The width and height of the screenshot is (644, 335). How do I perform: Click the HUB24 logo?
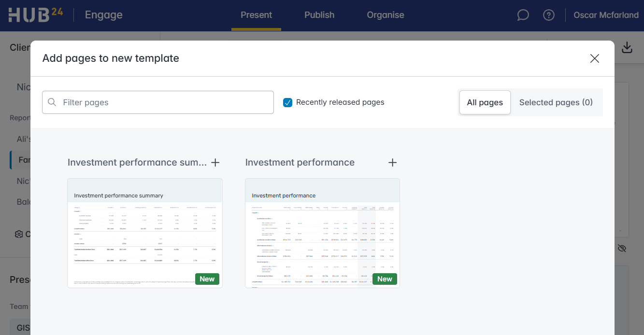tap(35, 15)
